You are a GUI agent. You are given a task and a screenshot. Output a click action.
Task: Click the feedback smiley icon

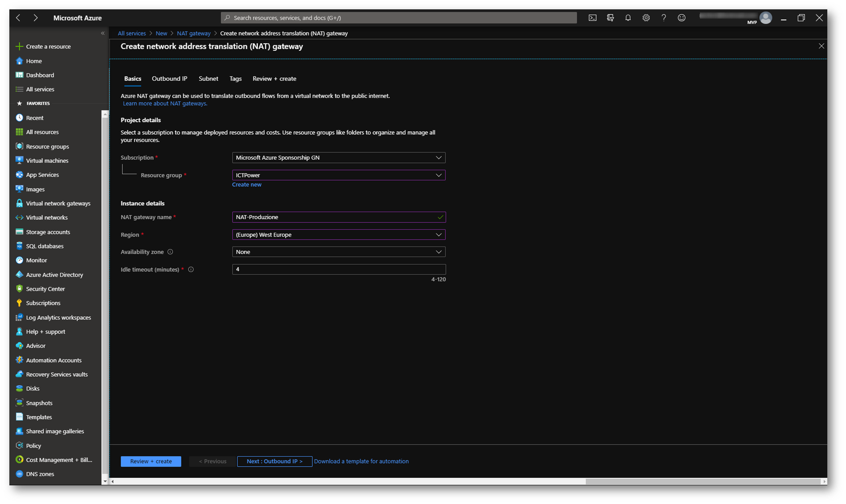point(681,18)
